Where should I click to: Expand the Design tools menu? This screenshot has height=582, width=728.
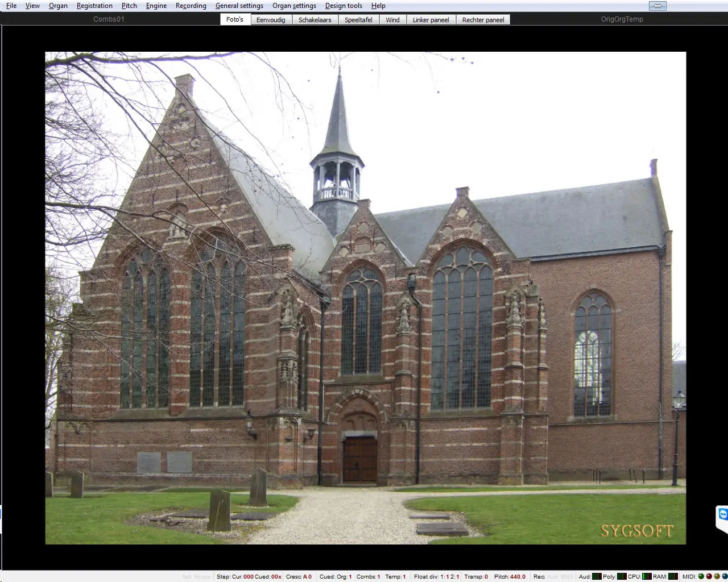coord(344,6)
